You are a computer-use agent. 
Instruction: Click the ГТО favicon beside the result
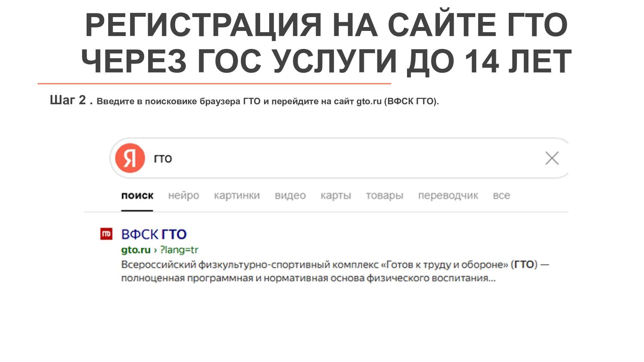[x=106, y=234]
